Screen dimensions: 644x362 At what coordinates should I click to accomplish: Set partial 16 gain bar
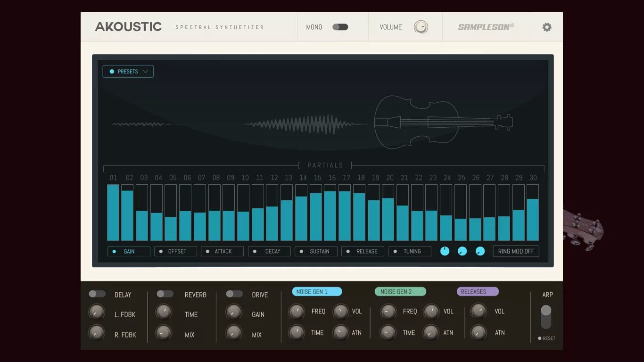click(x=330, y=213)
